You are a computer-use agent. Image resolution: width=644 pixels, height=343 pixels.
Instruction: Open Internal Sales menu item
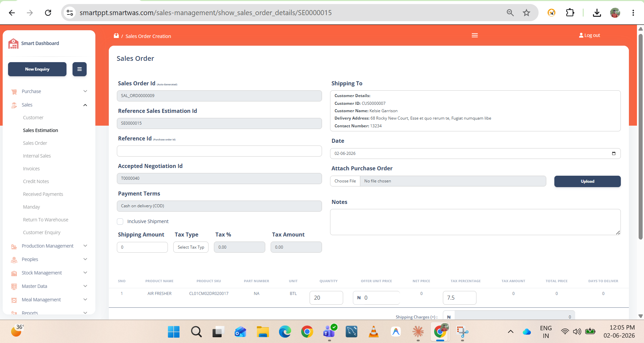(37, 156)
